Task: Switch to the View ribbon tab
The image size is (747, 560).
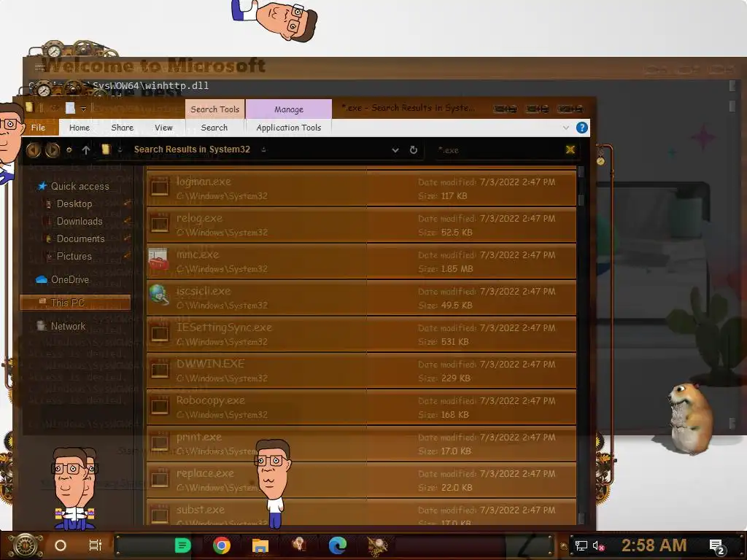Action: [x=163, y=128]
